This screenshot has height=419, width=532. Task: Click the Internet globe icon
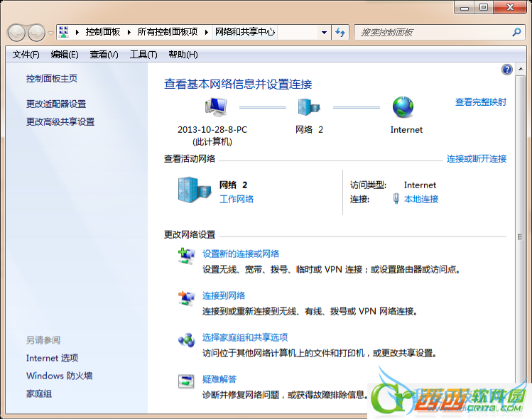[x=403, y=107]
